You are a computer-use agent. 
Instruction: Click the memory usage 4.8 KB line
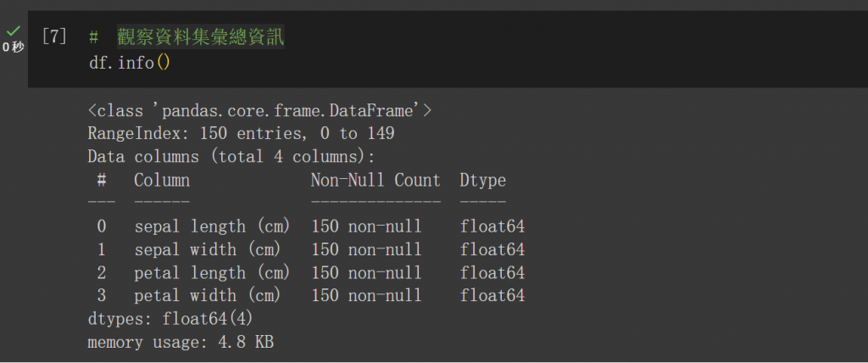(x=180, y=342)
